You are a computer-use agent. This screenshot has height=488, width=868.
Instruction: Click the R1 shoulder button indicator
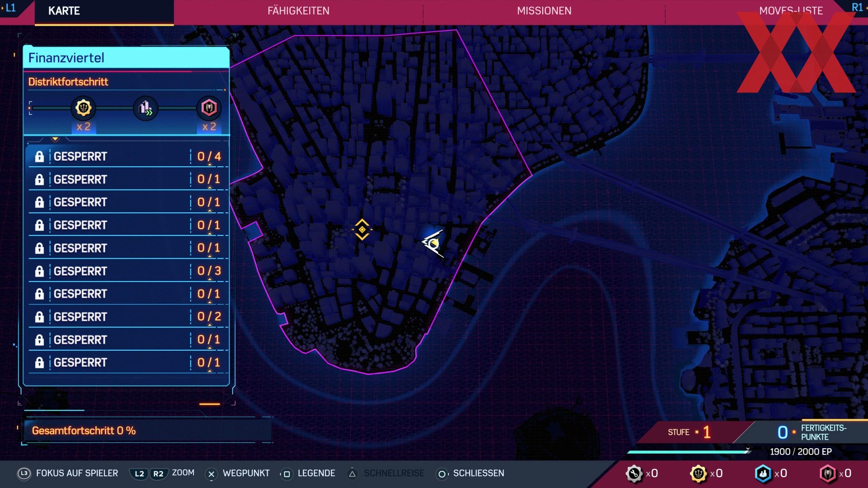click(858, 7)
